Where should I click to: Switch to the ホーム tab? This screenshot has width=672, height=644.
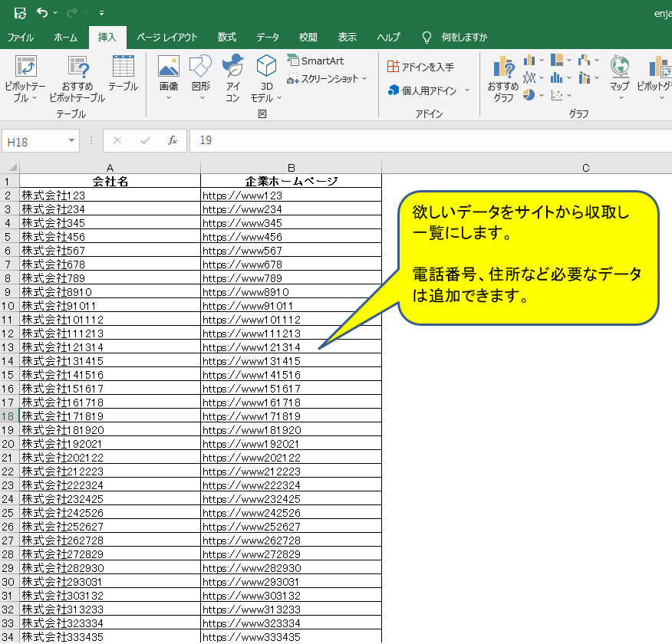tap(65, 38)
